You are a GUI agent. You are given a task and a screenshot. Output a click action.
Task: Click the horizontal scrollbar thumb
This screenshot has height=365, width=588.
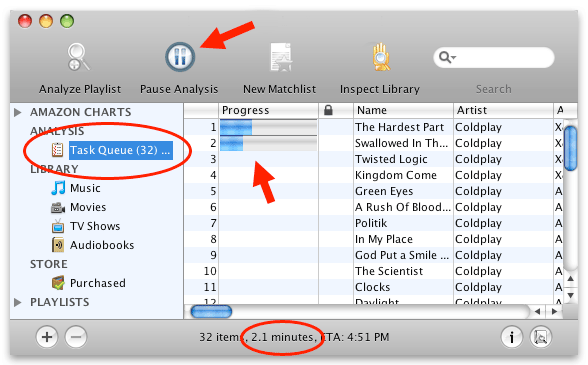pos(211,311)
